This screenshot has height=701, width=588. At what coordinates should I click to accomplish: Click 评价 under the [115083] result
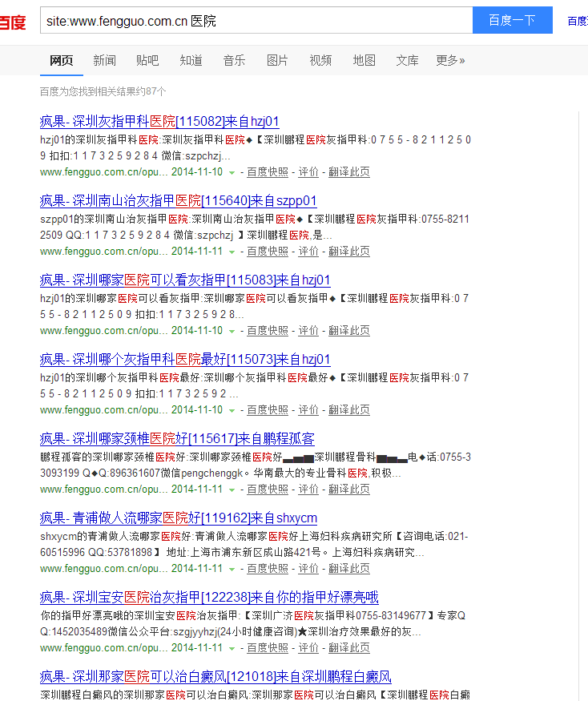tap(308, 330)
